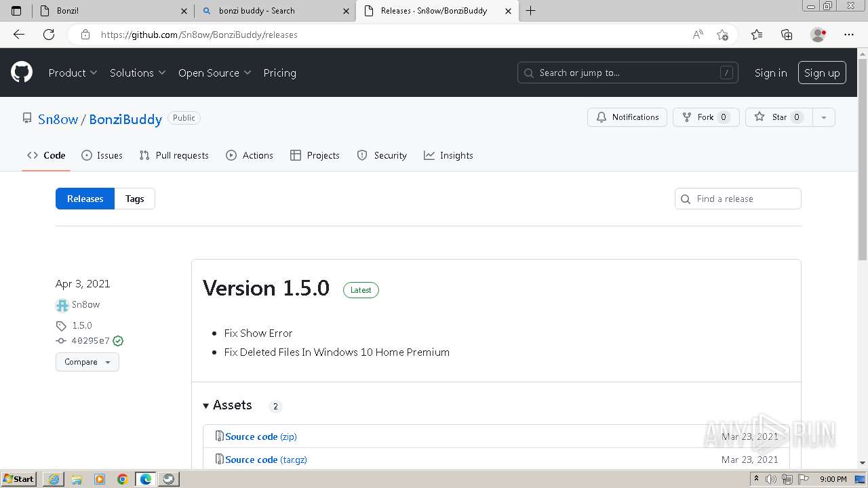868x488 pixels.
Task: Click the Find a release field
Action: [738, 199]
